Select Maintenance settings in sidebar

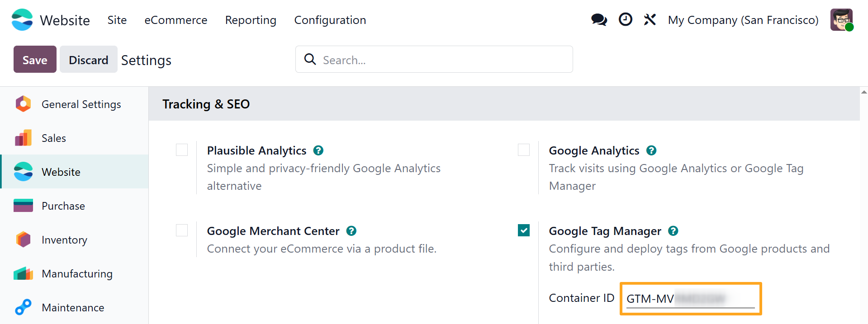pos(74,307)
